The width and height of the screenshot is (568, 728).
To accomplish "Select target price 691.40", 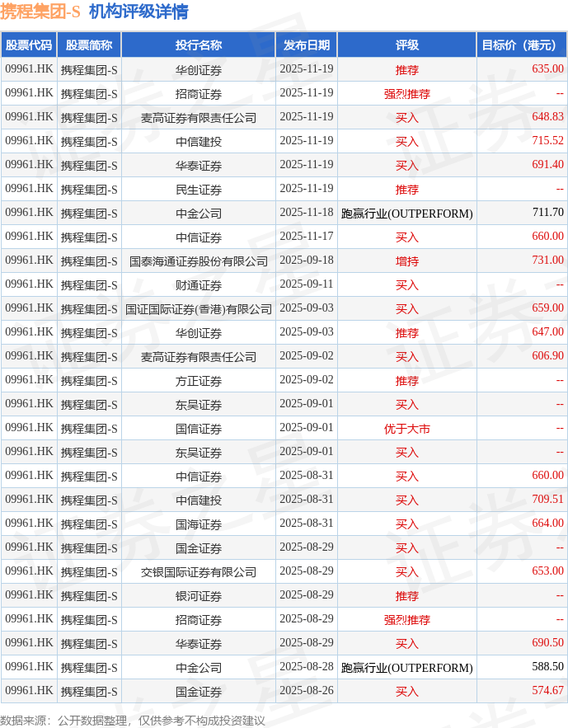I will click(547, 164).
